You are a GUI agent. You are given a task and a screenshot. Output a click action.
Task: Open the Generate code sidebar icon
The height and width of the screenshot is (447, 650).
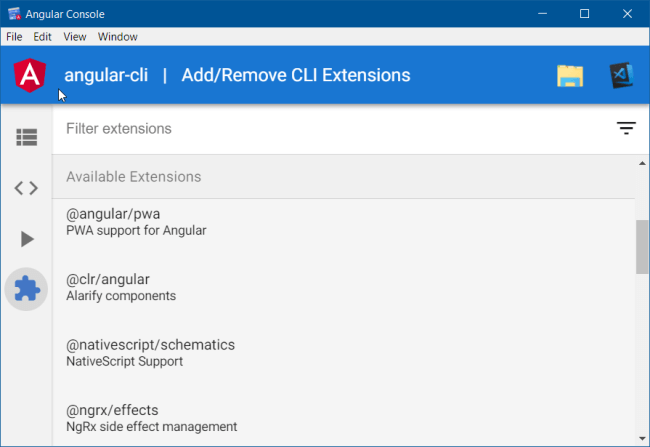pyautogui.click(x=26, y=188)
